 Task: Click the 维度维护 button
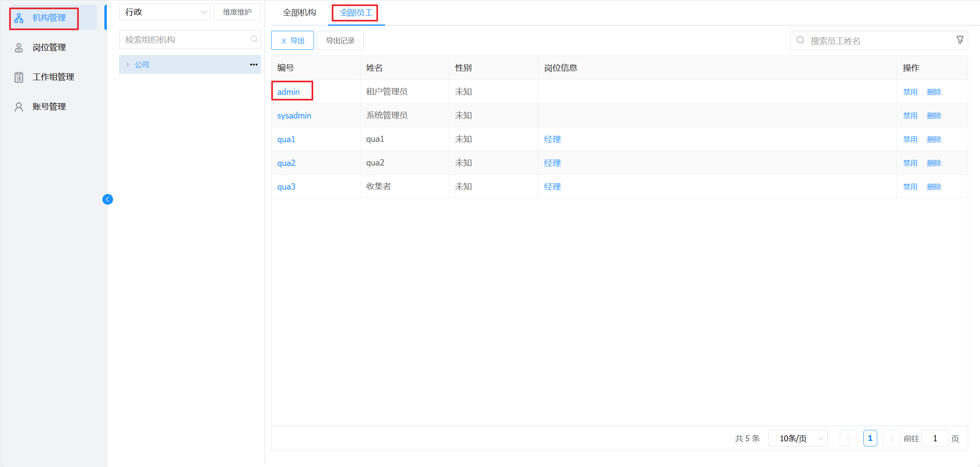coord(237,12)
